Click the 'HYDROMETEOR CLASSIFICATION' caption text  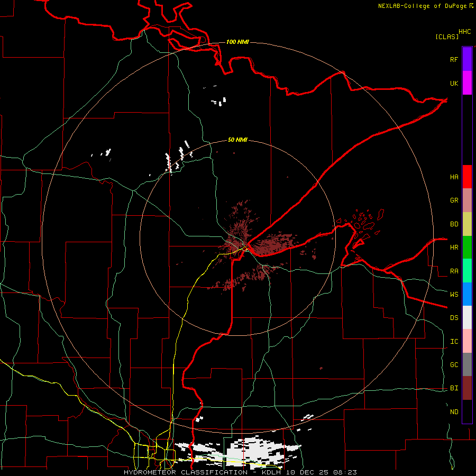186,472
